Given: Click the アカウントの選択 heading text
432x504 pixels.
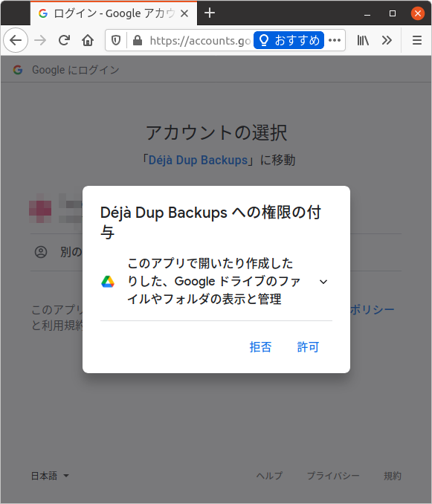Looking at the screenshot, I should coord(216,132).
